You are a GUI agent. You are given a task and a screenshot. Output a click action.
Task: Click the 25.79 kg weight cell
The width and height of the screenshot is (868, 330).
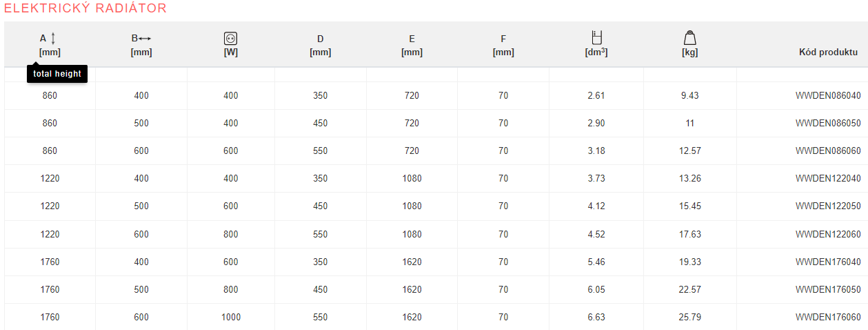pos(689,318)
